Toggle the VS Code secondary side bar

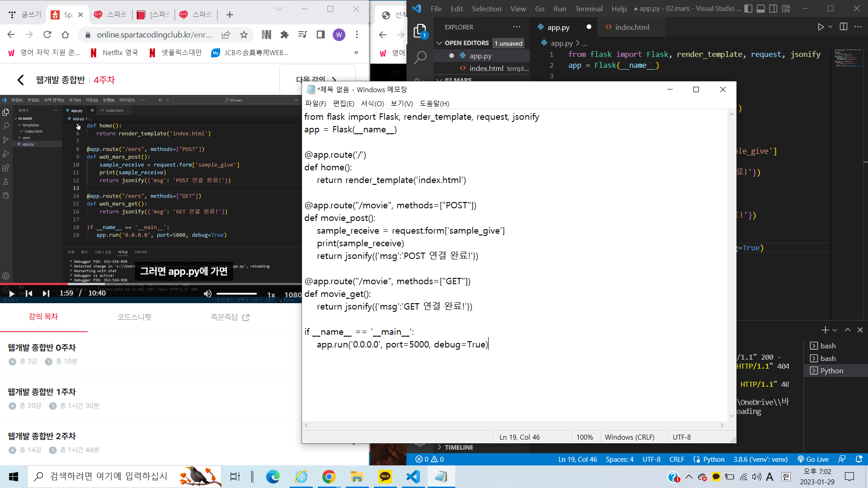[774, 9]
